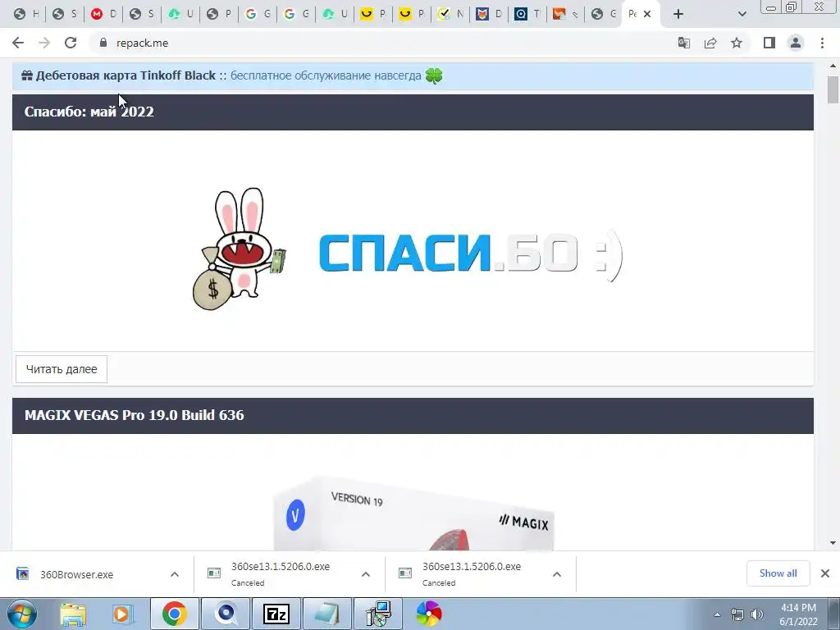Close the downloads bar

point(825,573)
